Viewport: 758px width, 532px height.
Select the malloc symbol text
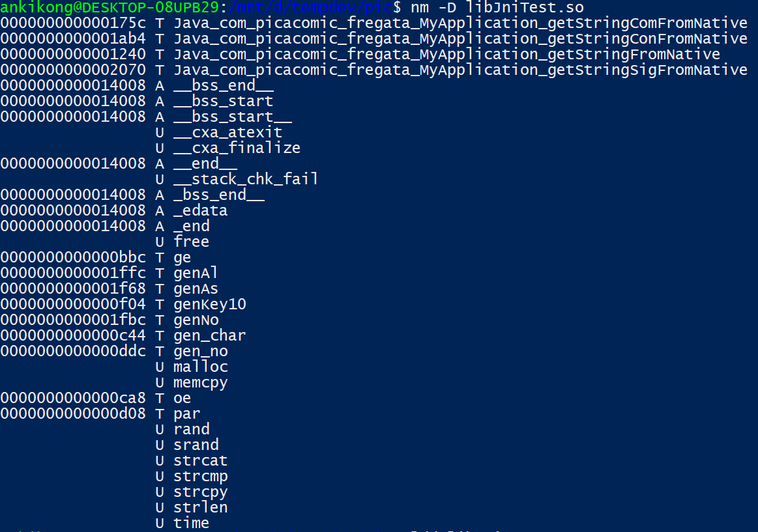tap(200, 367)
